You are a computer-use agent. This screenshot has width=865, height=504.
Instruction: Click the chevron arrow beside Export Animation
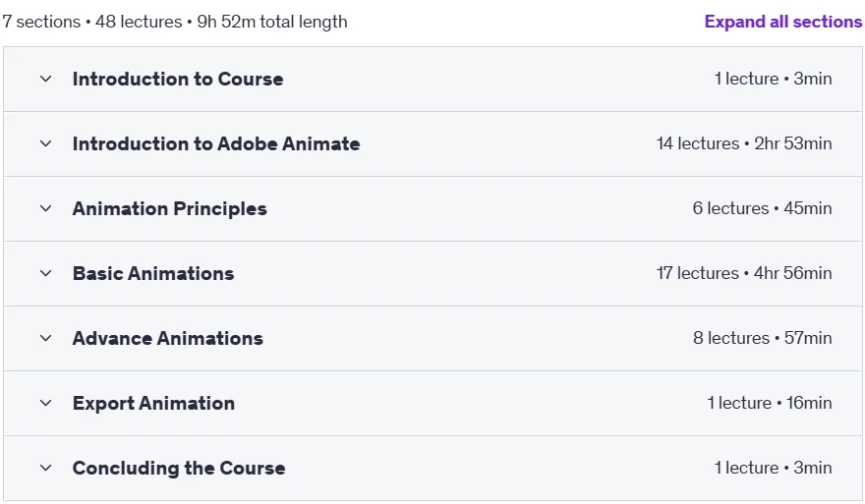[x=46, y=403]
